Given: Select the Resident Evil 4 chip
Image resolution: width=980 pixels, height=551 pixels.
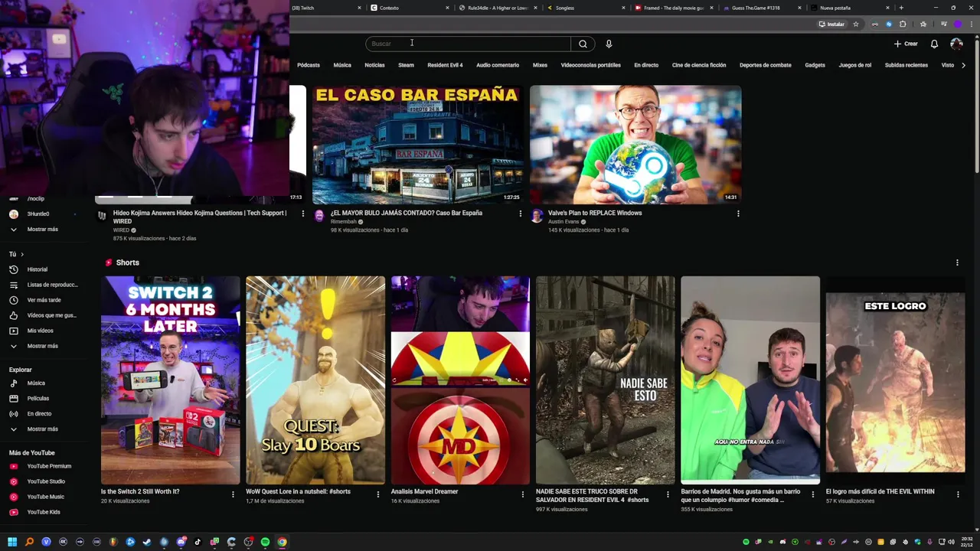Looking at the screenshot, I should click(x=445, y=65).
